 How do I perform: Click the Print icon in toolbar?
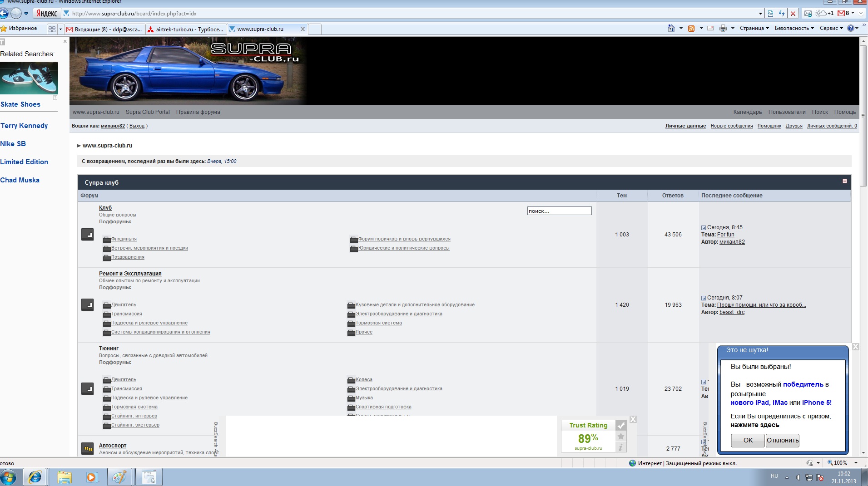723,28
